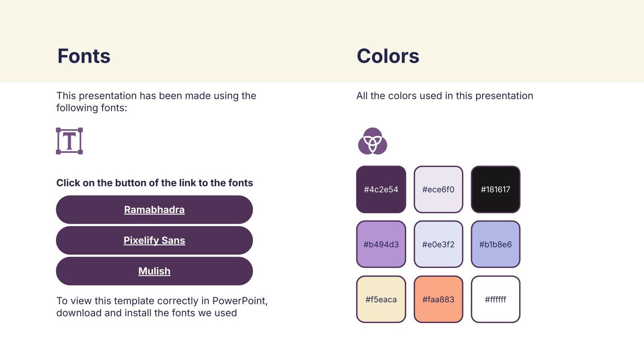Click the text box font icon
This screenshot has width=644, height=362.
click(69, 141)
